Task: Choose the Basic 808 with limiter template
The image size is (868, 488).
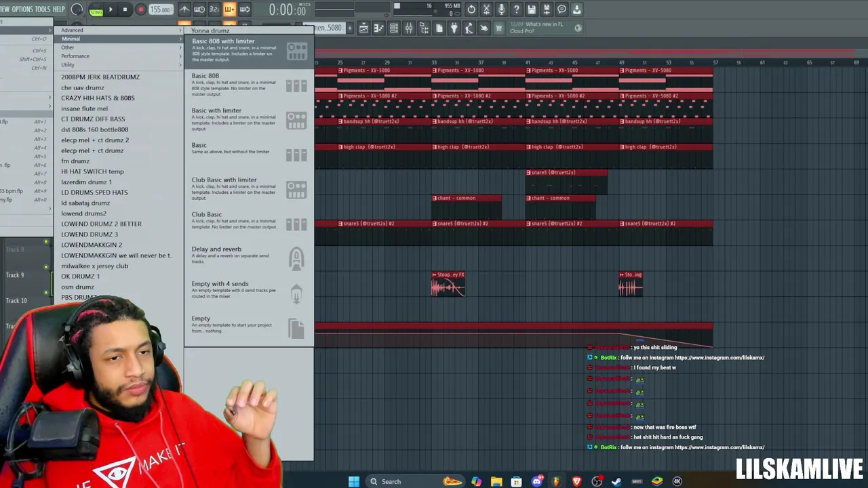Action: 249,51
